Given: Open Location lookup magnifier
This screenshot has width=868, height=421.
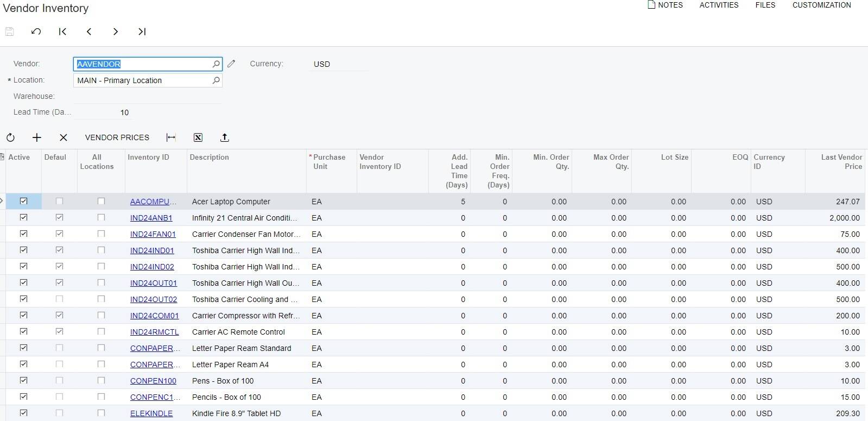Looking at the screenshot, I should pyautogui.click(x=216, y=80).
